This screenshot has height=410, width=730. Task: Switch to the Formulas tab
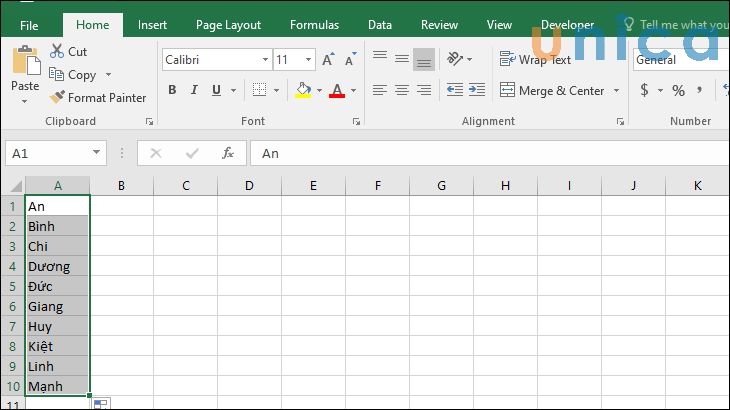[x=314, y=25]
